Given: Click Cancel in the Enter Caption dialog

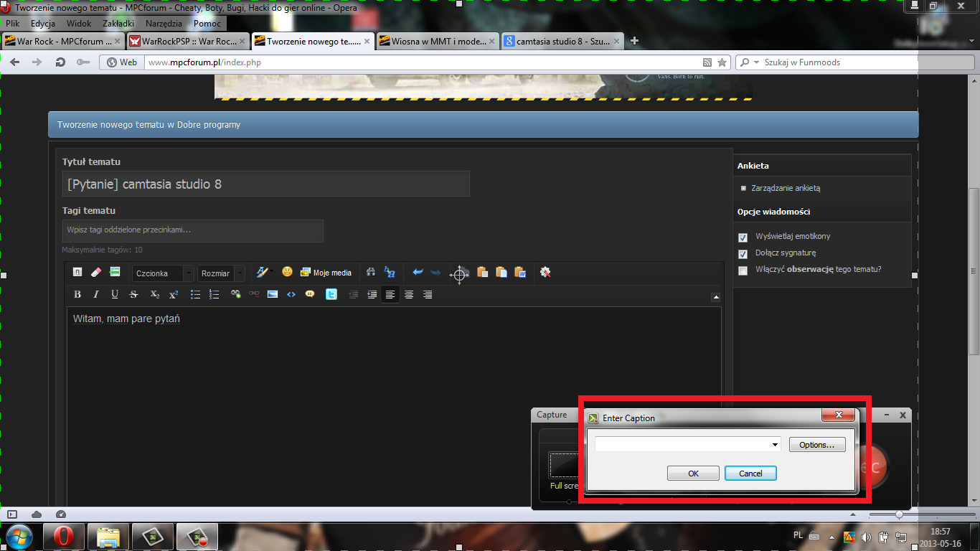Looking at the screenshot, I should [750, 473].
